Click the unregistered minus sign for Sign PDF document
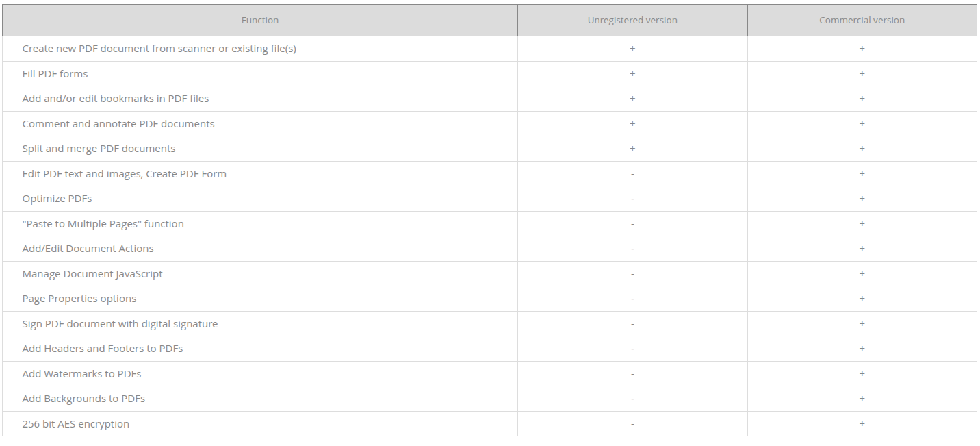Screen dimensions: 980x446 click(632, 324)
